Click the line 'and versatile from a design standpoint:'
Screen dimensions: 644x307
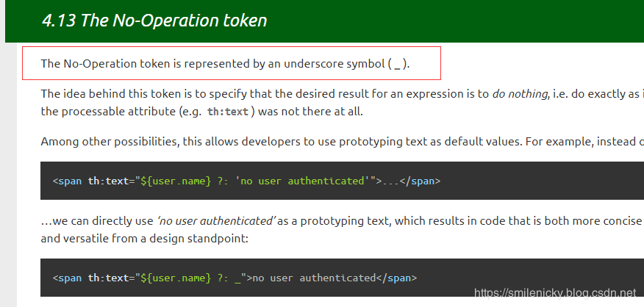click(145, 239)
